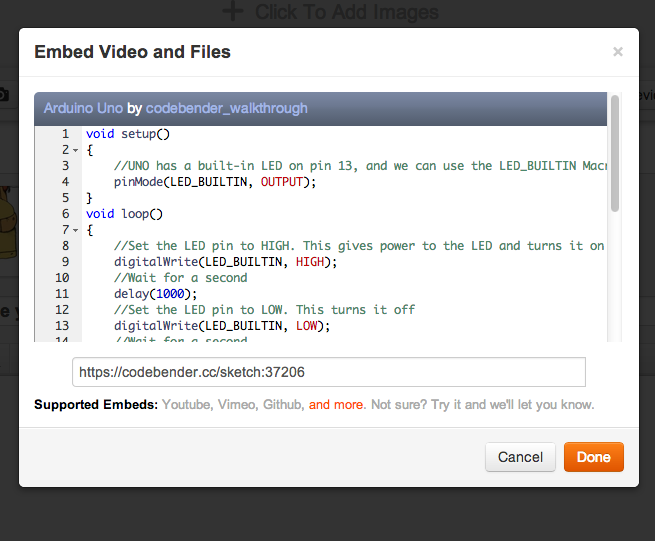Open the 'and more' supported embeds link
This screenshot has width=655, height=541.
coord(336,404)
